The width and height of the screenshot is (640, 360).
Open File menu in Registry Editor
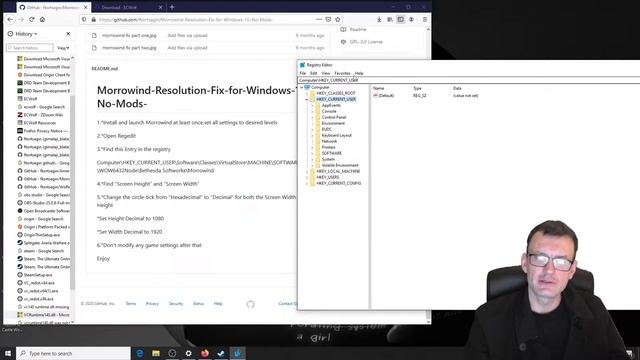coord(302,73)
